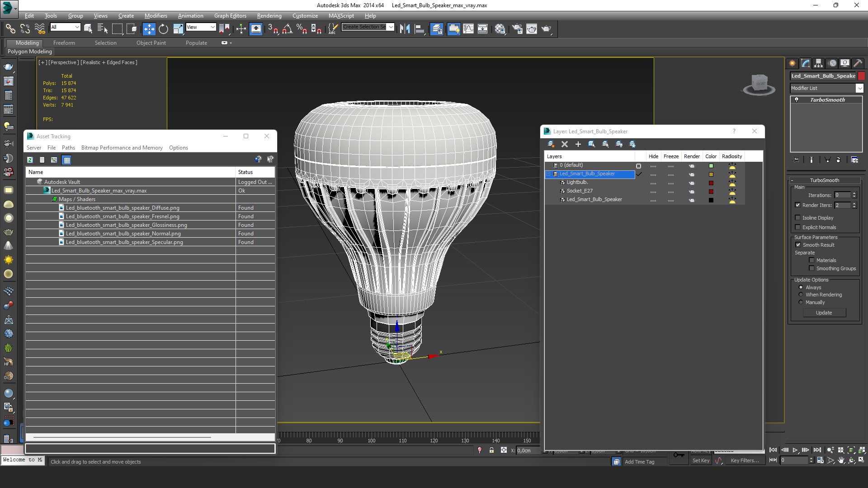
Task: Click the Align tool icon
Action: 420,29
